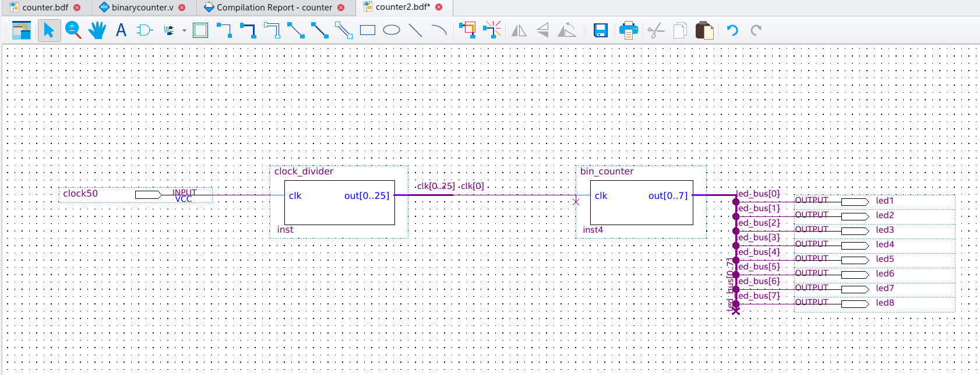This screenshot has height=375, width=980.
Task: Select the Arc drawing tool
Action: (x=439, y=30)
